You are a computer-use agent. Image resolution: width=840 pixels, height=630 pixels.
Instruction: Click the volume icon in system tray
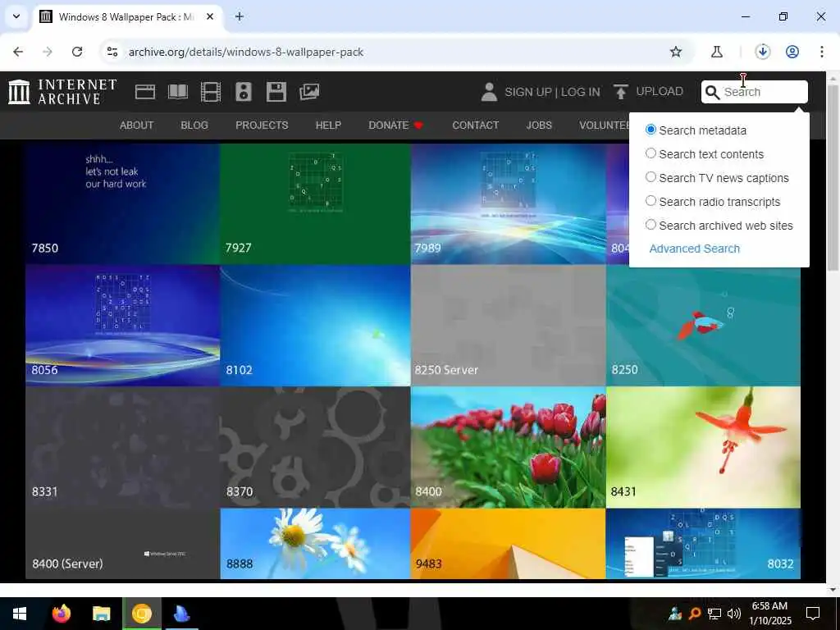[734, 614]
